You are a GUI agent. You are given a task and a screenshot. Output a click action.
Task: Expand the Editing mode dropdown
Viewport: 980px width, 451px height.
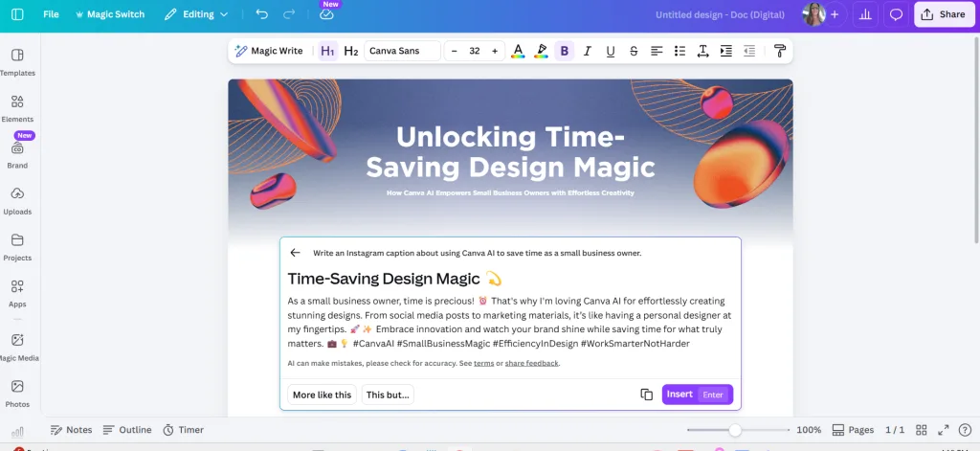click(x=196, y=14)
